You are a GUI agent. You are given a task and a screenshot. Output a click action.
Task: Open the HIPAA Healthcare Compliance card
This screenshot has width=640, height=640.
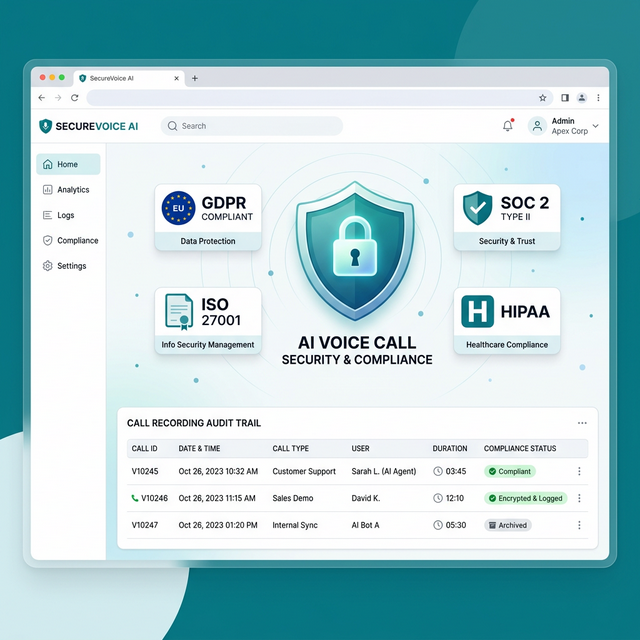pyautogui.click(x=507, y=321)
